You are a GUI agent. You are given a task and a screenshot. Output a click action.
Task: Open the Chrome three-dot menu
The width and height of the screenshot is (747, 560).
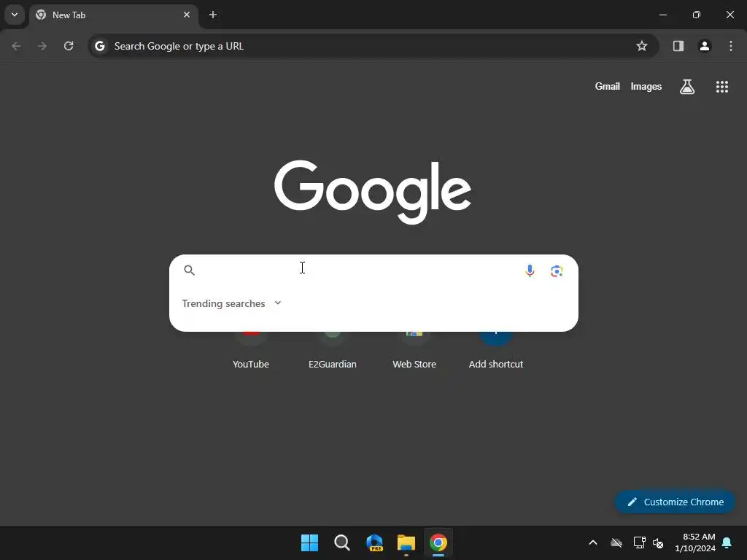coord(731,46)
